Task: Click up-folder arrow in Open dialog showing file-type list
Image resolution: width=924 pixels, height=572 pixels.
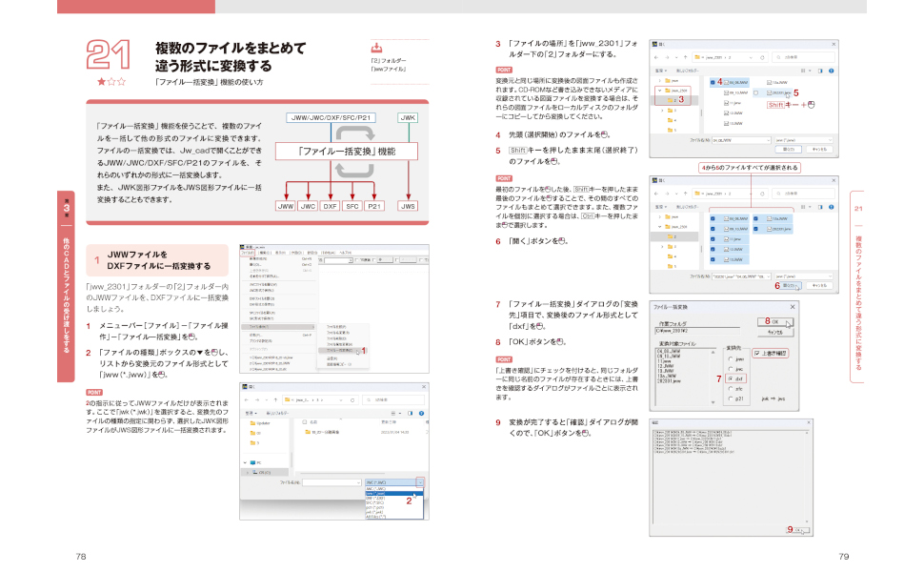Action: [274, 399]
